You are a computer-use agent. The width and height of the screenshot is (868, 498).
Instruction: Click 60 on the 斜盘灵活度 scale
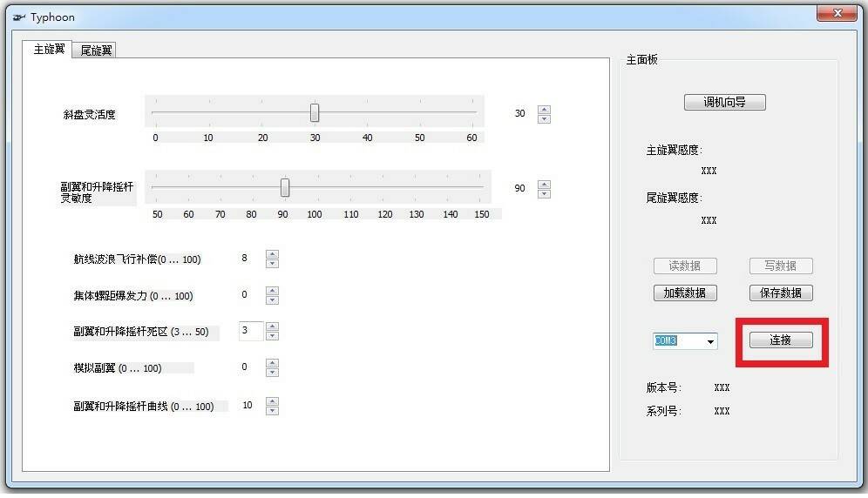tap(471, 138)
